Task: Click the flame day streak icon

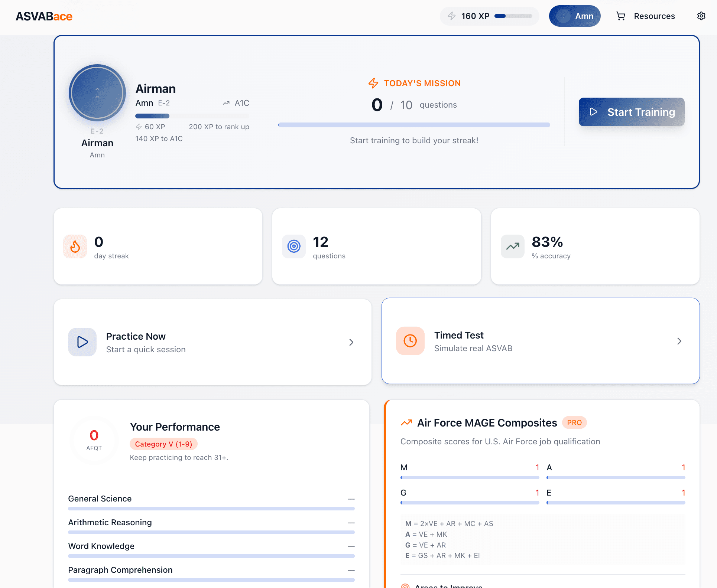Action: coord(75,246)
